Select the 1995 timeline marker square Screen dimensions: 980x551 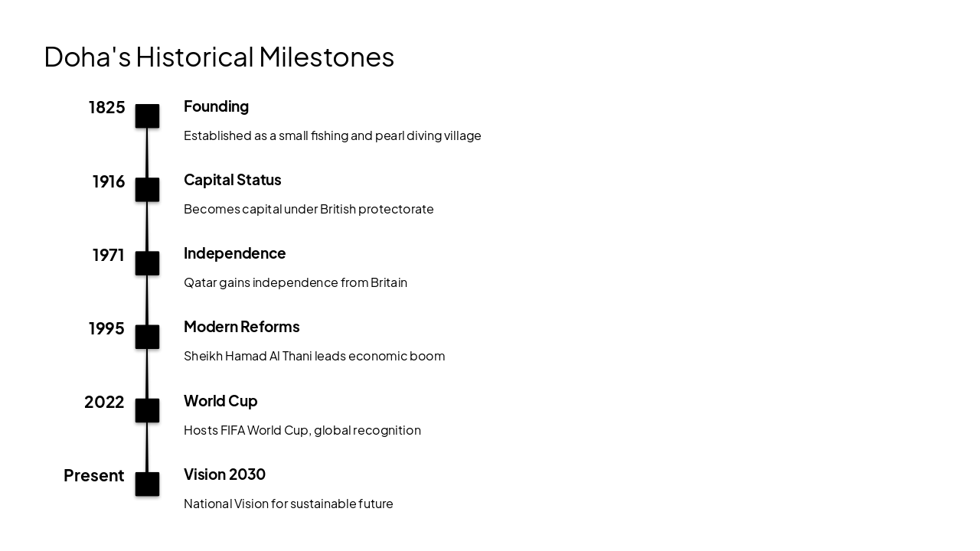147,337
